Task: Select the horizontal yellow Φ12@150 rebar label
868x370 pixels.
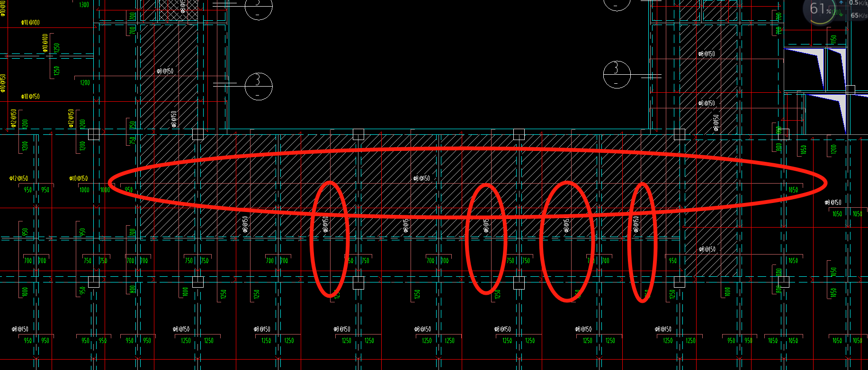Action: click(x=18, y=178)
